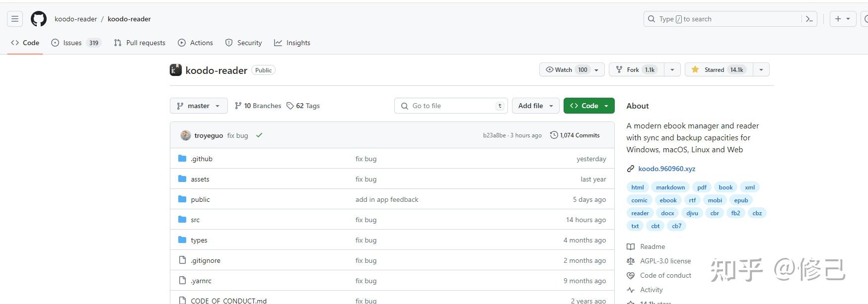
Task: Click the koodo-reader repository avatar
Action: (176, 70)
